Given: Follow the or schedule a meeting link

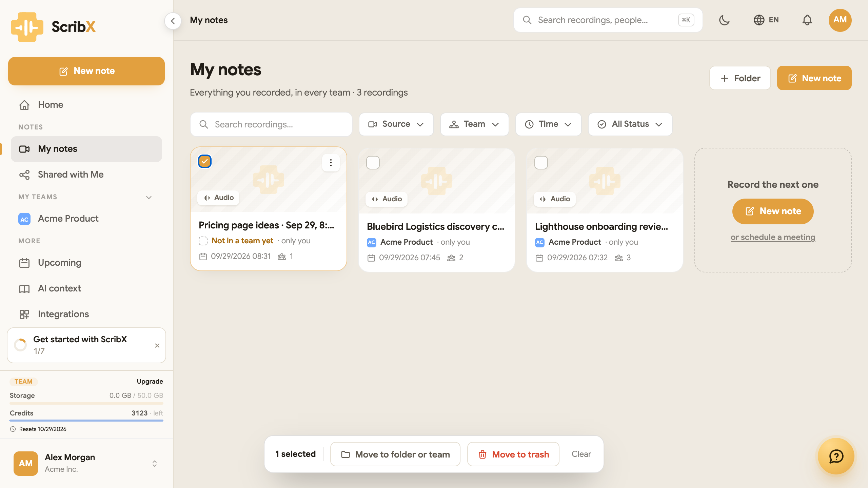Looking at the screenshot, I should [x=773, y=237].
